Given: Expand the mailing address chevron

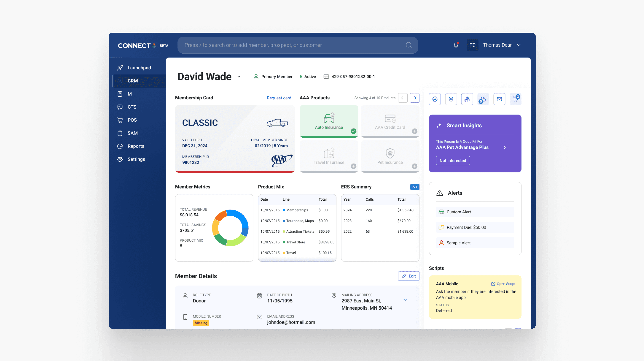Looking at the screenshot, I should (405, 300).
